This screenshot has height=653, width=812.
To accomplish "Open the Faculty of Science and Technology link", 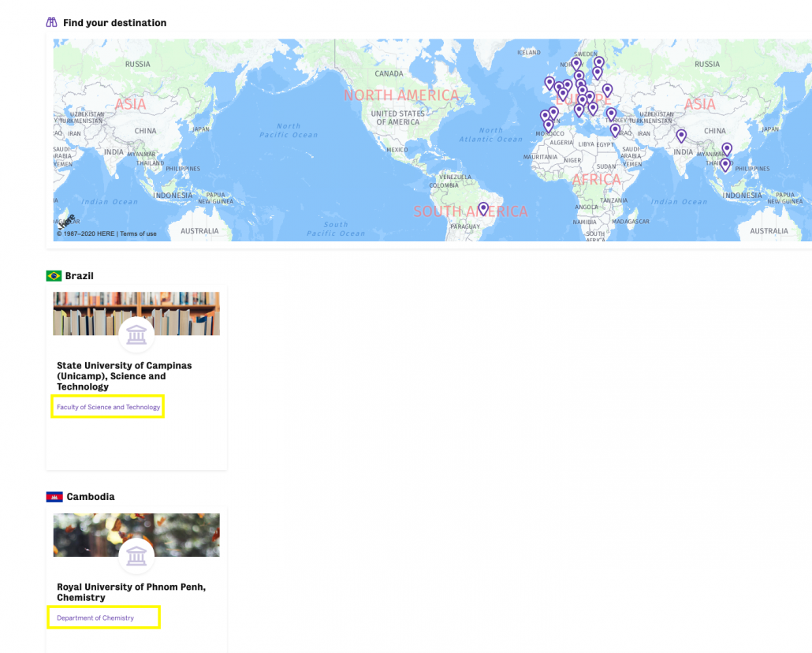I will [108, 407].
